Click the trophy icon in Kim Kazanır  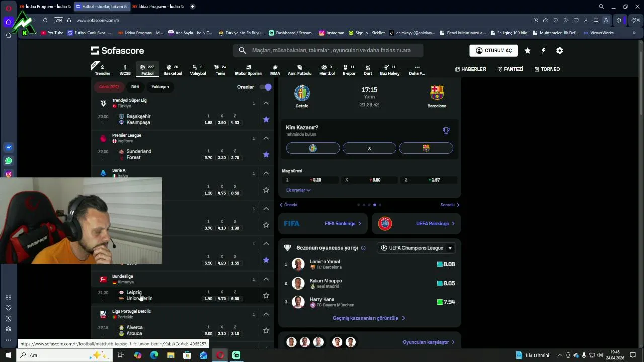(x=446, y=130)
